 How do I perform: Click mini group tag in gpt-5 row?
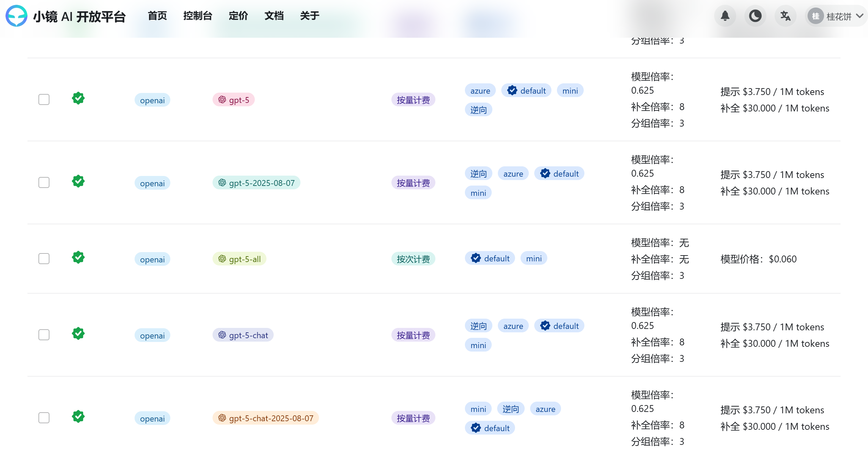tap(570, 91)
